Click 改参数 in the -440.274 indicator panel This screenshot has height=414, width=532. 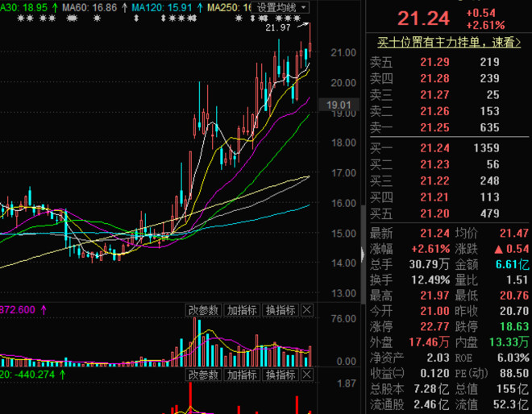pos(203,375)
